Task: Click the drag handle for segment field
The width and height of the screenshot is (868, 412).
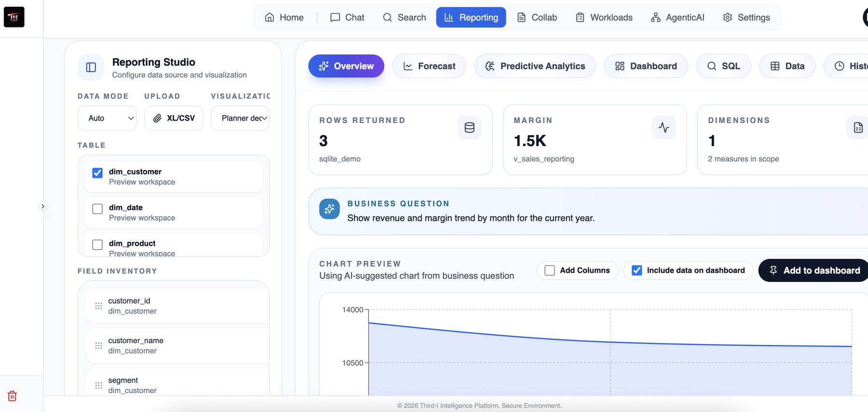Action: [x=98, y=385]
